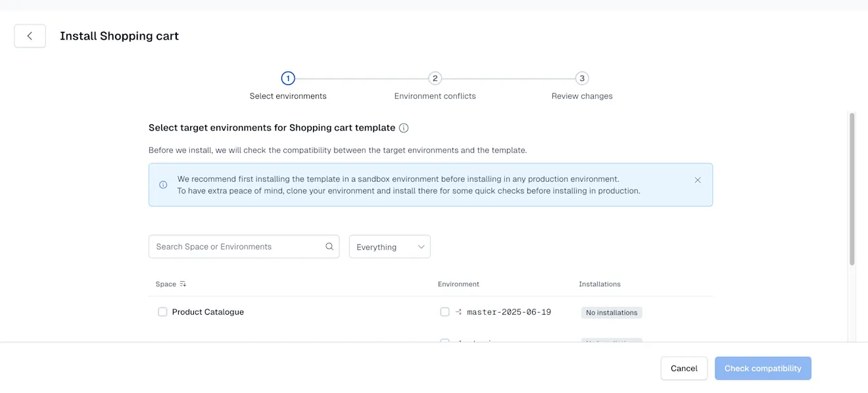Screen dimensions: 868x393
Task: Open the info tooltip next to the heading
Action: point(403,128)
